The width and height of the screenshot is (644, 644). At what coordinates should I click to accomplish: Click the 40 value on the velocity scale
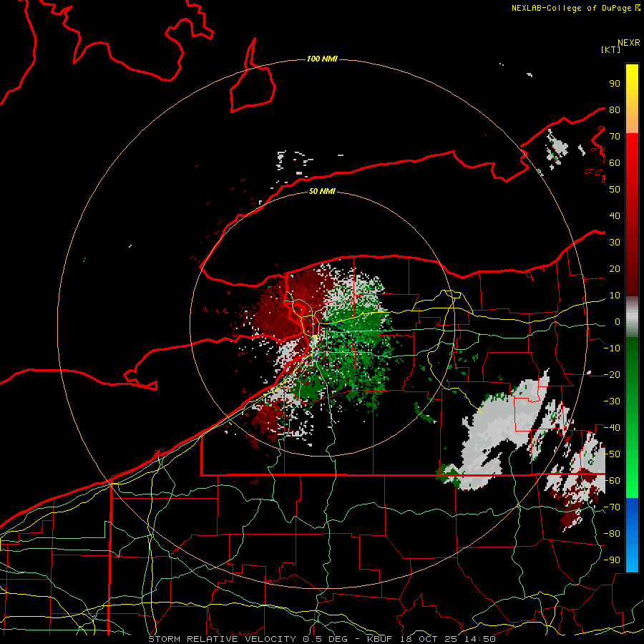pos(615,216)
